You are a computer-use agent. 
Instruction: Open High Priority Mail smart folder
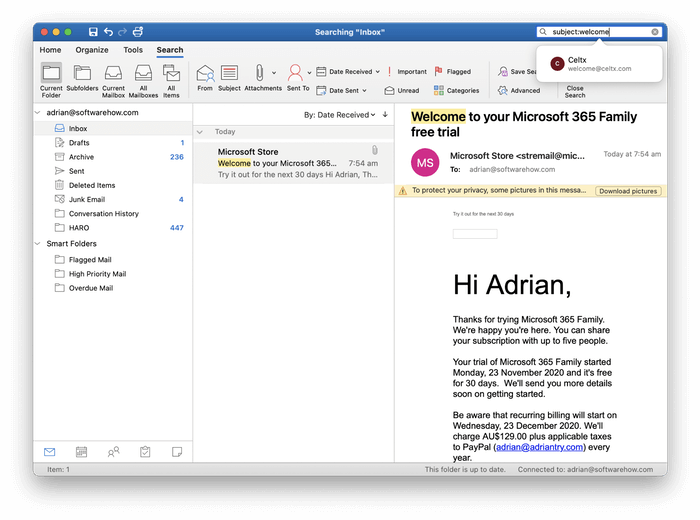click(x=114, y=274)
